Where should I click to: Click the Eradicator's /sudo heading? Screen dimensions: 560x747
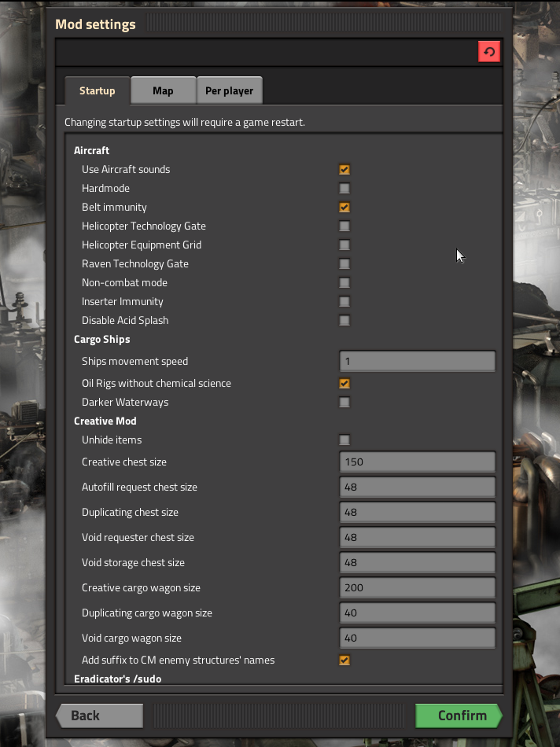118,679
